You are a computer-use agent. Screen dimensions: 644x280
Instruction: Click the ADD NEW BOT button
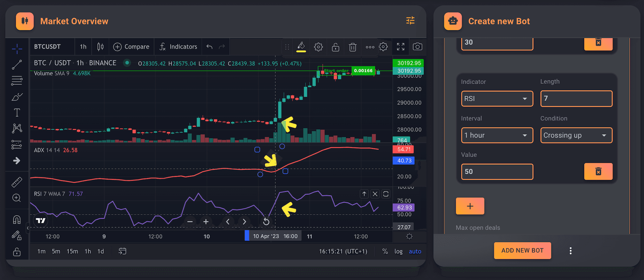522,251
